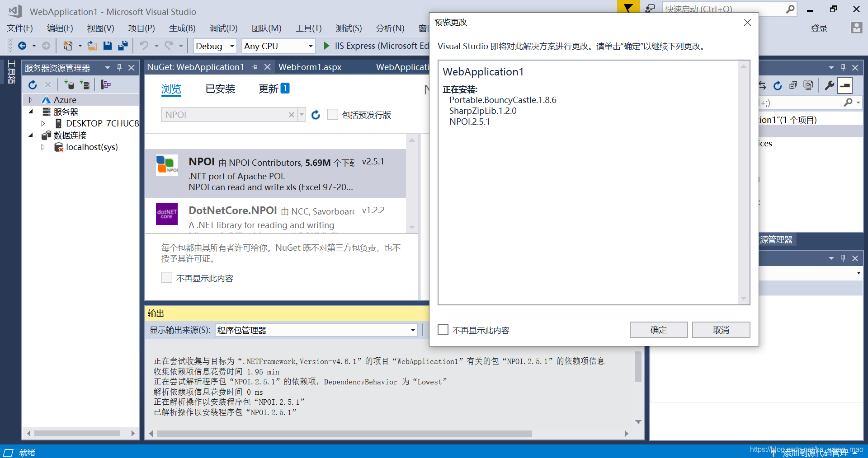Click Collapse All icon in Solution Explorer
This screenshot has height=458, width=868.
point(793,85)
